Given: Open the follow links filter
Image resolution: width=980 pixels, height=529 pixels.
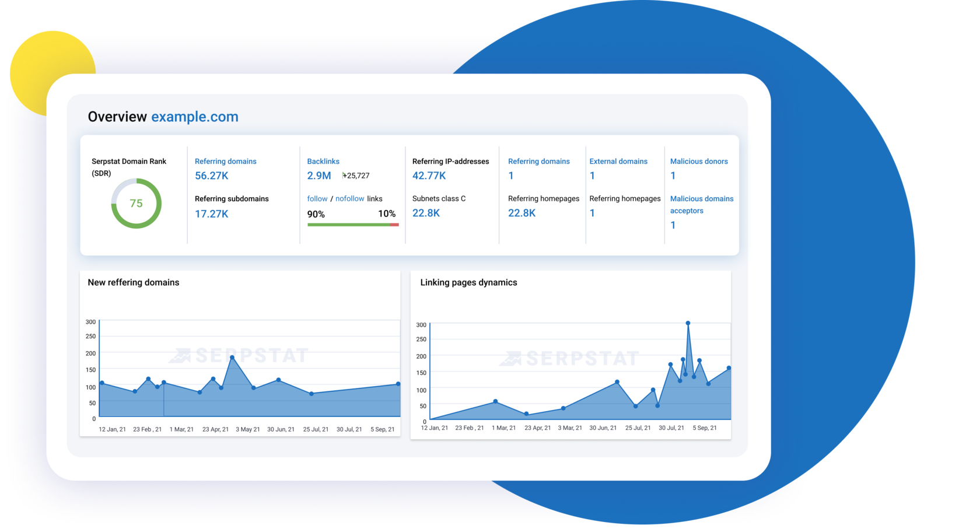Looking at the screenshot, I should [x=317, y=199].
